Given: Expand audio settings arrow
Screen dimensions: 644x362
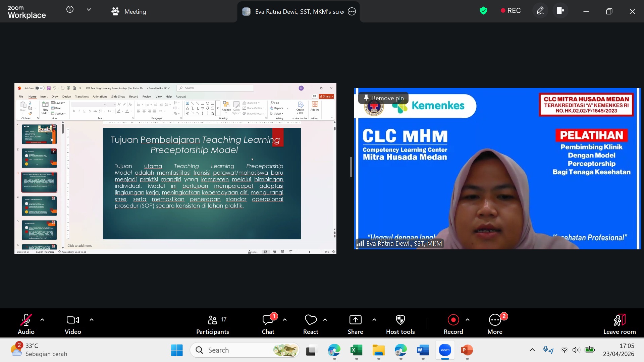Looking at the screenshot, I should click(42, 320).
